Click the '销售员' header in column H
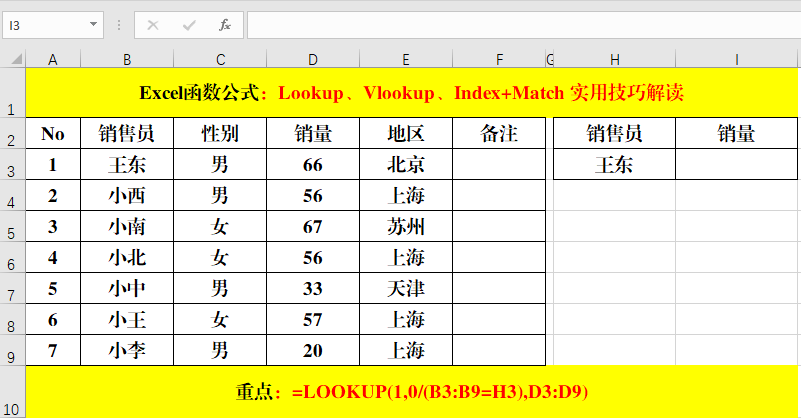 (615, 133)
